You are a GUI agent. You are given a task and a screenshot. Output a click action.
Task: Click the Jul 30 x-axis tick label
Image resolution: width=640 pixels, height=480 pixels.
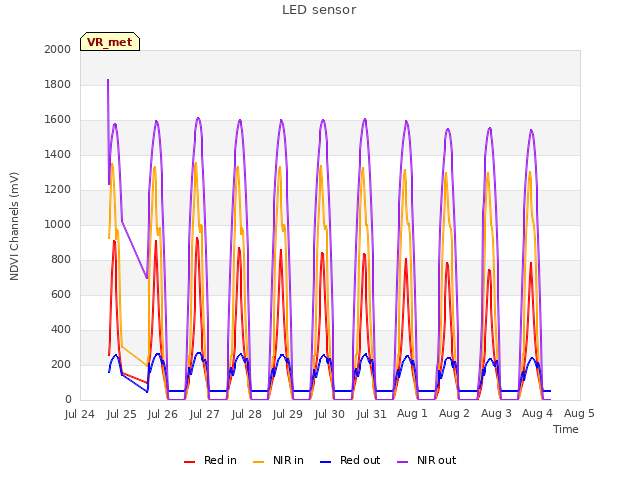(x=329, y=414)
